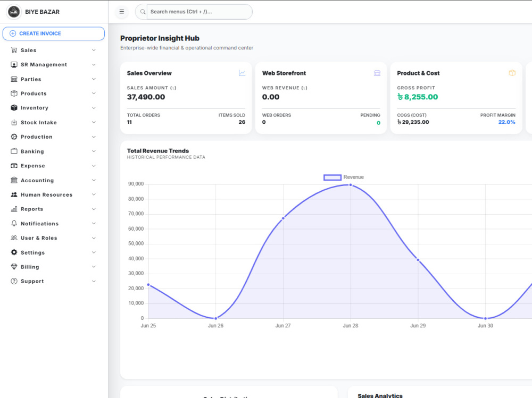Click the Inventory box icon

click(x=14, y=108)
